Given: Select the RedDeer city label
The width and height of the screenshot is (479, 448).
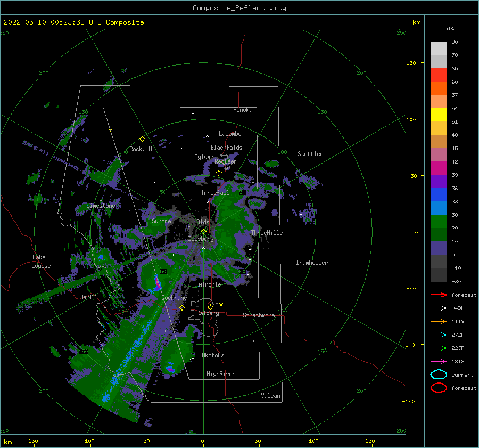Looking at the screenshot, I should [226, 161].
